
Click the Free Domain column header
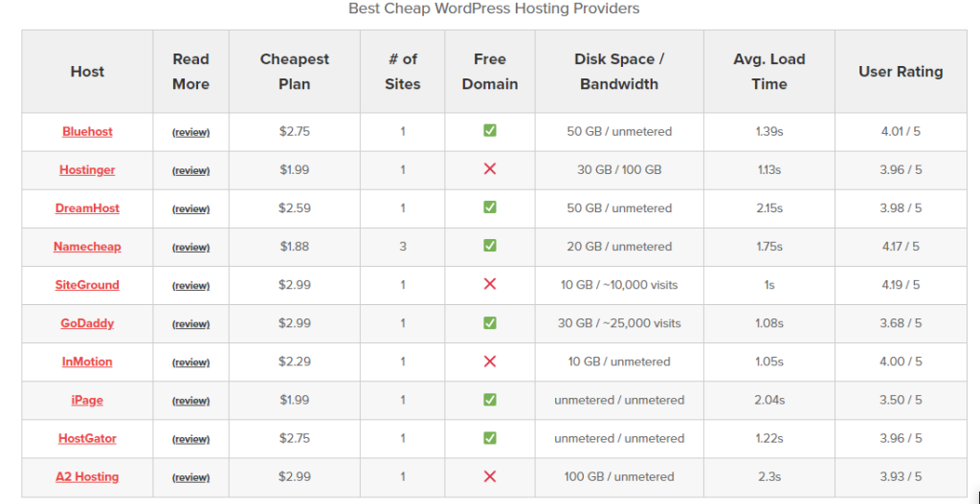490,71
